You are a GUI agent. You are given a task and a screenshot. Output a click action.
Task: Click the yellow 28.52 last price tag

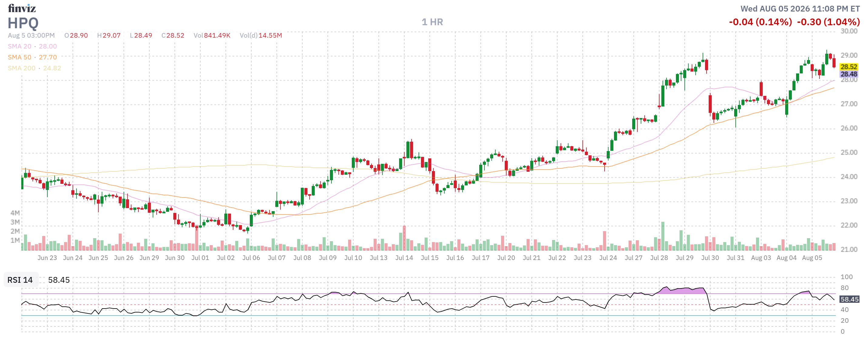(849, 67)
